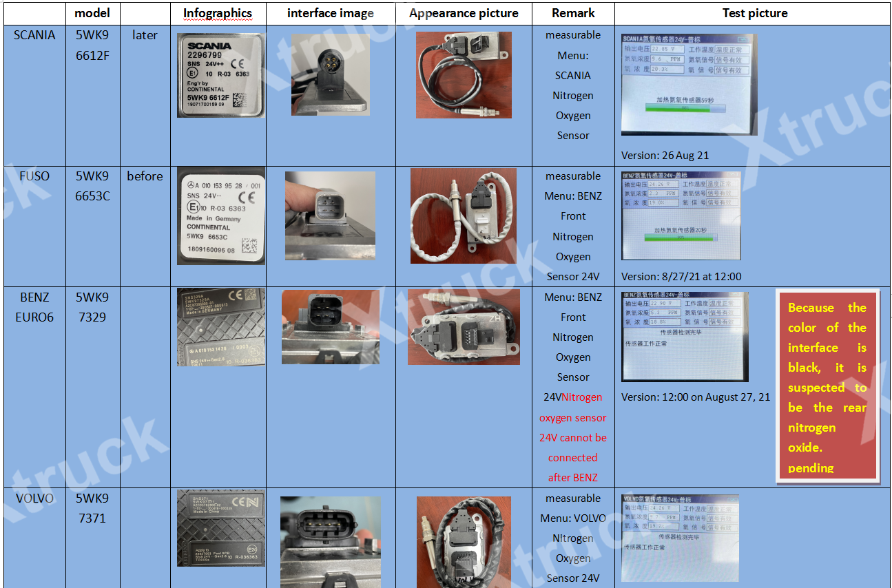
Task: Select the 'later' cell beside SCANIA
Action: point(145,35)
